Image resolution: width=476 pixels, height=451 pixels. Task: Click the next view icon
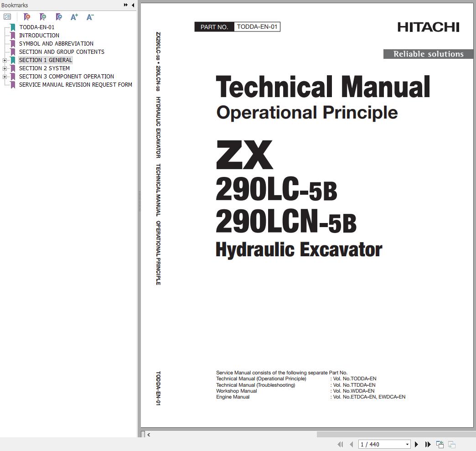[x=452, y=444]
